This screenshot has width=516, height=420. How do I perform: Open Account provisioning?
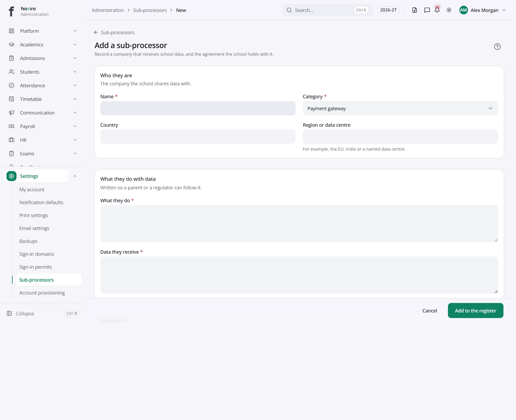click(42, 293)
